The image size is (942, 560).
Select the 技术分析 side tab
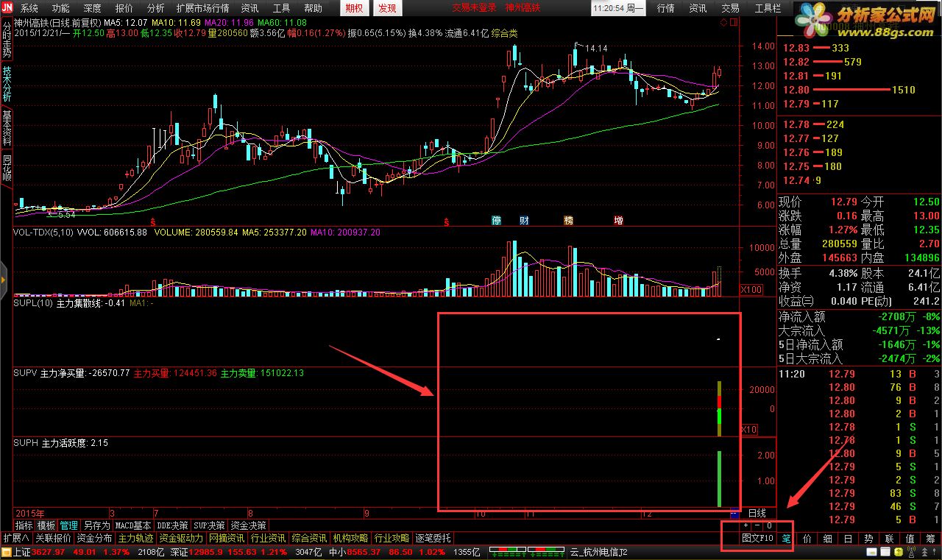pos(7,84)
